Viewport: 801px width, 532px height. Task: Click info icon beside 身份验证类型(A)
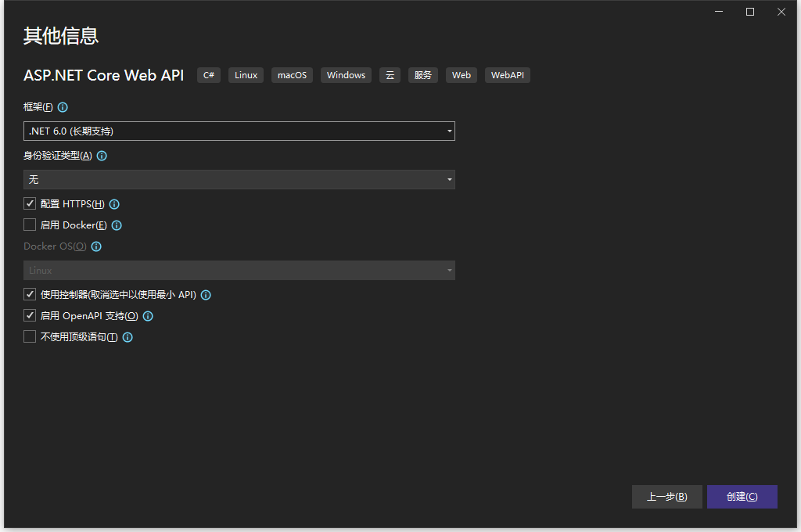coord(102,156)
